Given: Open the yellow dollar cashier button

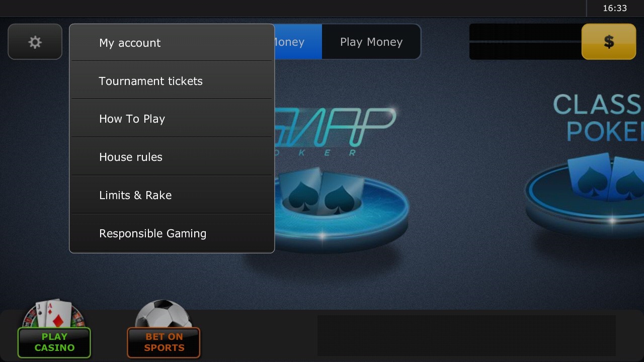Looking at the screenshot, I should pos(609,42).
